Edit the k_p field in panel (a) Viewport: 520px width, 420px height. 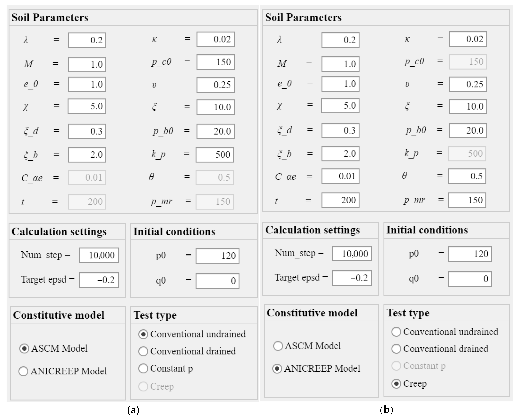214,155
